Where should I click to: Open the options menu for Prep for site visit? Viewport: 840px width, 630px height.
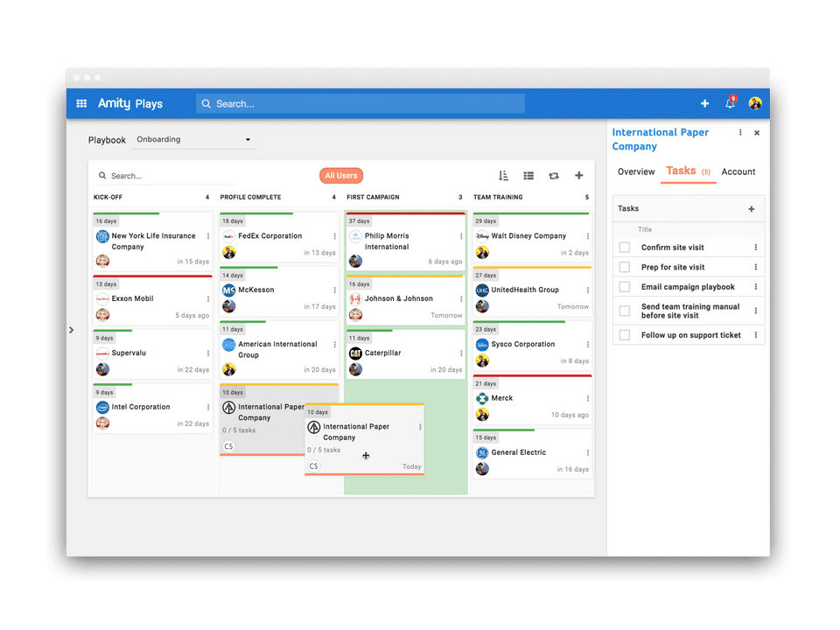[755, 268]
